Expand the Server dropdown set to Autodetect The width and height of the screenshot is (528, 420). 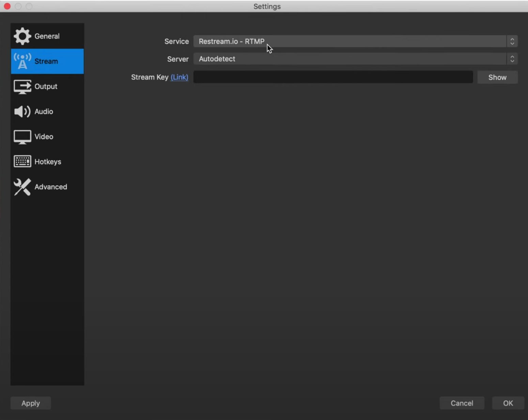(x=350, y=59)
